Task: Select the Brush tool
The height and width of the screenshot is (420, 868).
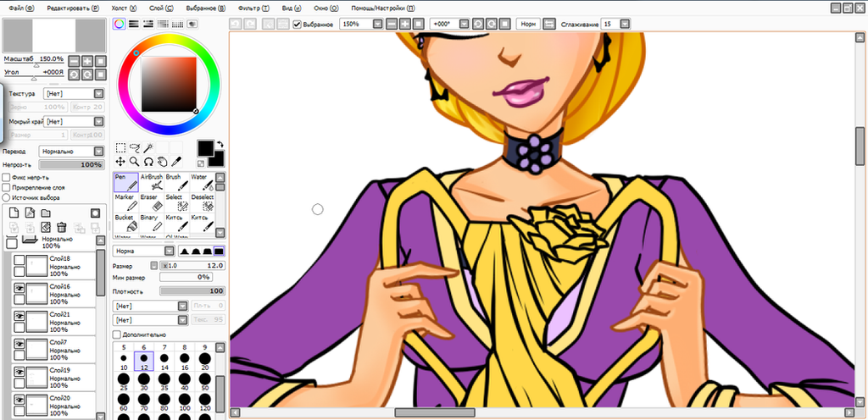Action: point(176,182)
